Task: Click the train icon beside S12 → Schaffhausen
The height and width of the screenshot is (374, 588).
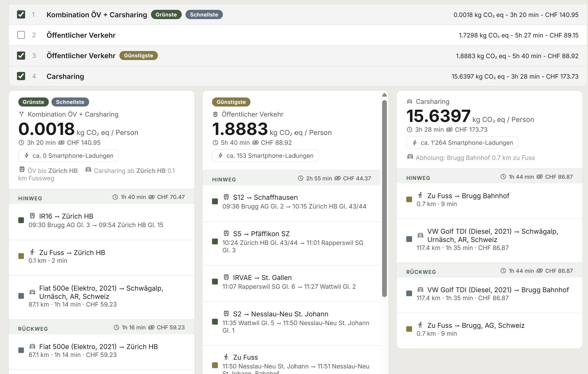Action: point(226,197)
